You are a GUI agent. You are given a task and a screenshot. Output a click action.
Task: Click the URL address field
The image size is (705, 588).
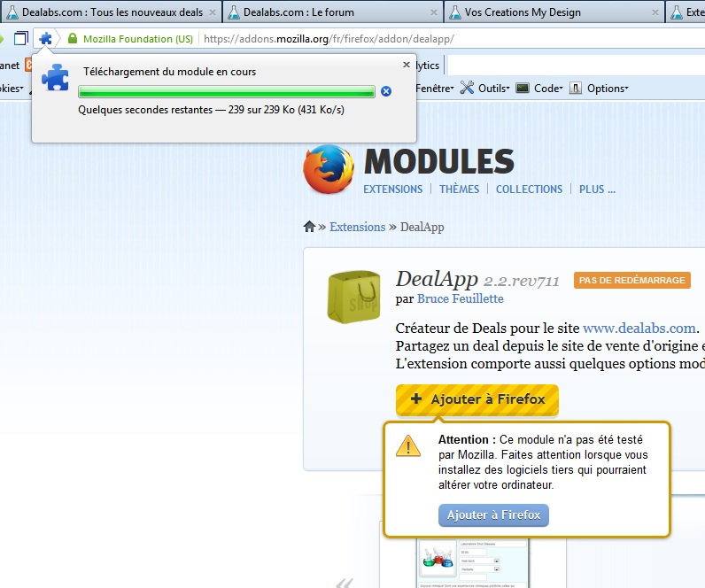pos(450,39)
